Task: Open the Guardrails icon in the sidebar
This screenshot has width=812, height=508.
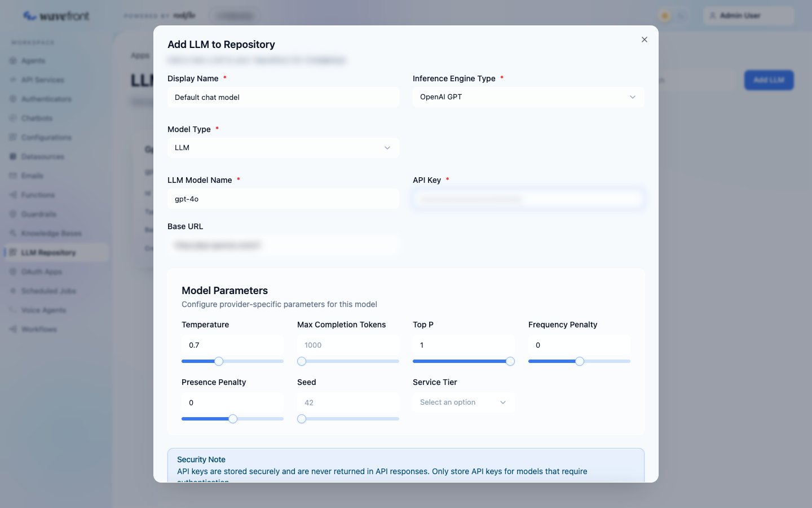Action: [13, 214]
